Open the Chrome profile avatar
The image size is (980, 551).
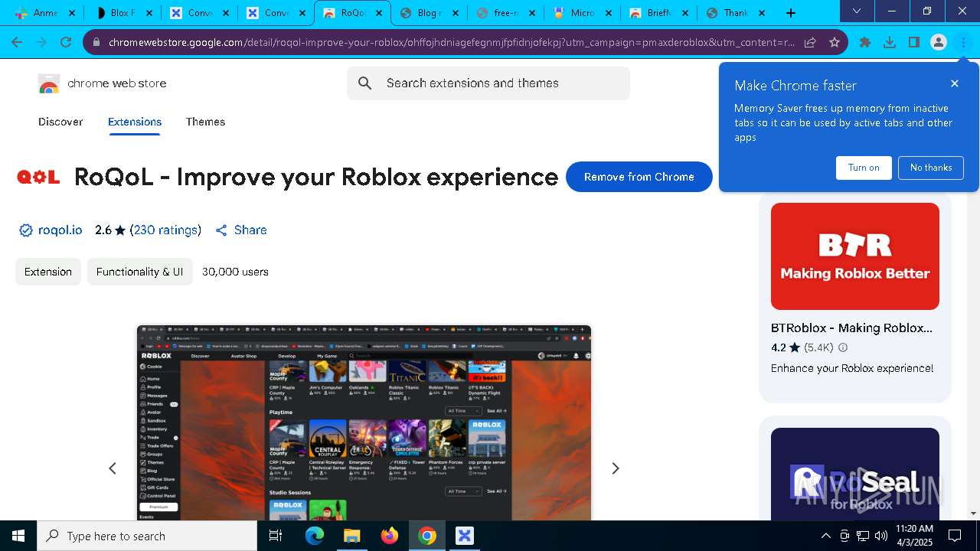click(x=939, y=42)
